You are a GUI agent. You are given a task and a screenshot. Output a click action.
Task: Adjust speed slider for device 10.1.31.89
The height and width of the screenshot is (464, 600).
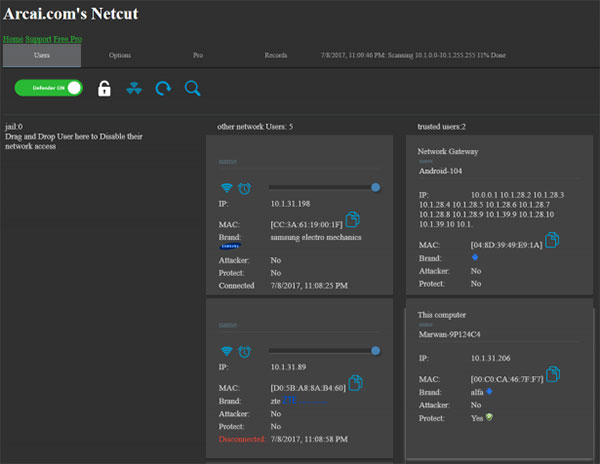coord(324,351)
